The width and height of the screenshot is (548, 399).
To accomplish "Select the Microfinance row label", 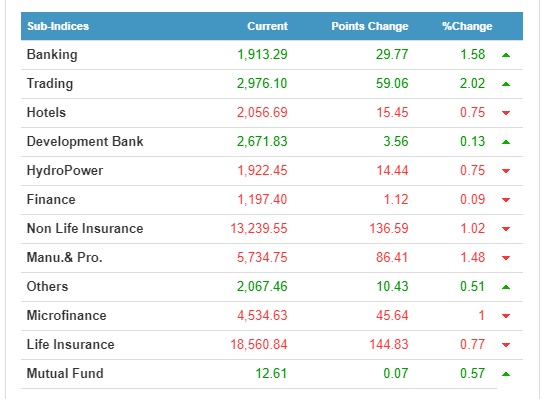I will click(66, 315).
